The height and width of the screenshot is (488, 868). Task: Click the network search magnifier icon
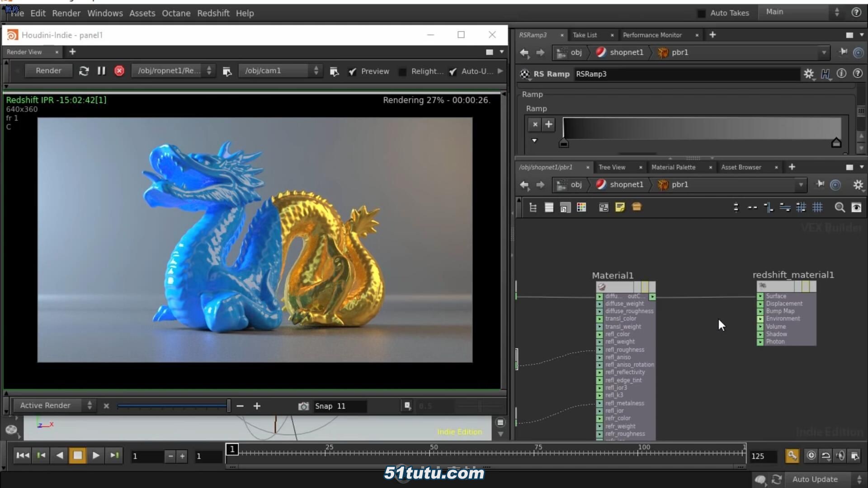pos(840,207)
